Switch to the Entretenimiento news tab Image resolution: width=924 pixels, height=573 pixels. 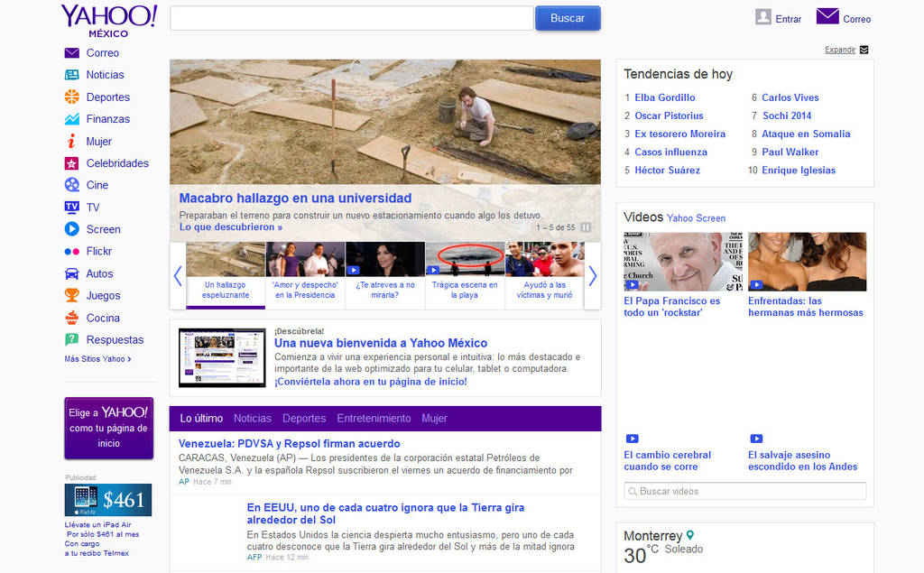coord(374,419)
